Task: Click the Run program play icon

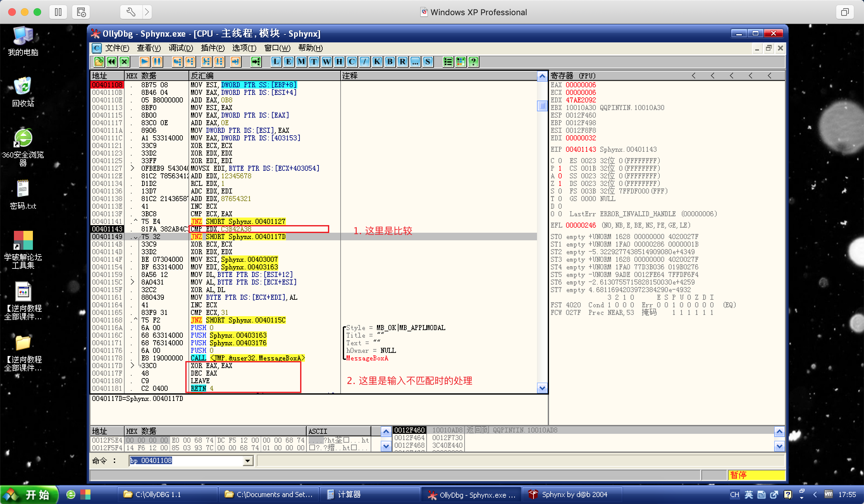Action: [144, 62]
